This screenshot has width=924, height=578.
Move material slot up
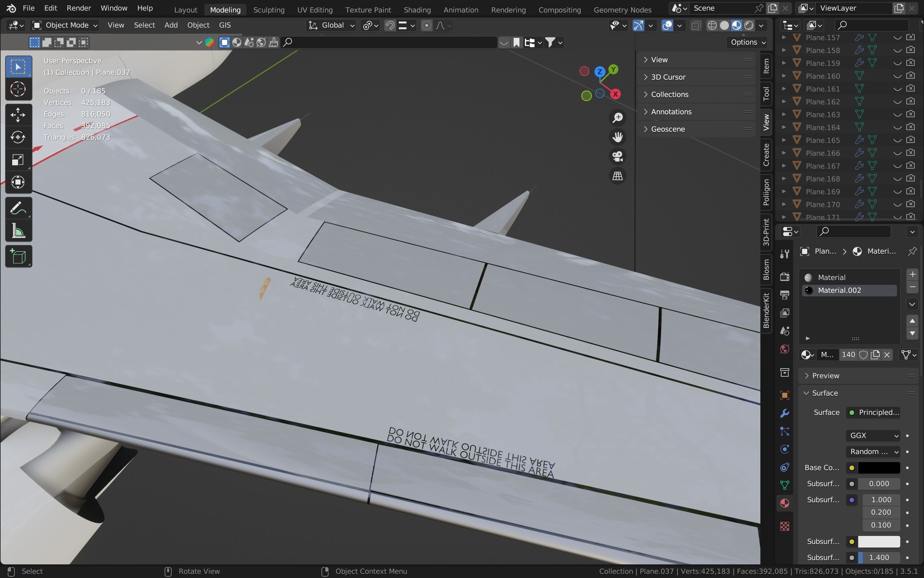[x=912, y=321]
